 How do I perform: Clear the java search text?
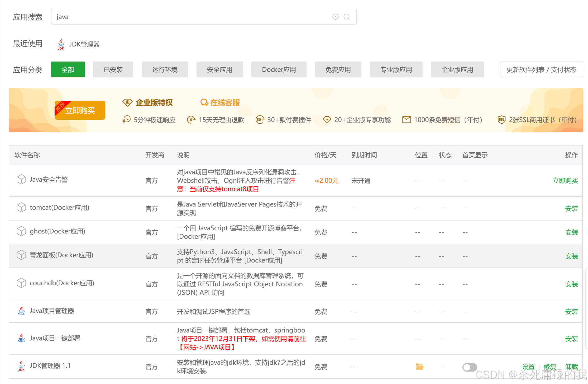pyautogui.click(x=335, y=17)
